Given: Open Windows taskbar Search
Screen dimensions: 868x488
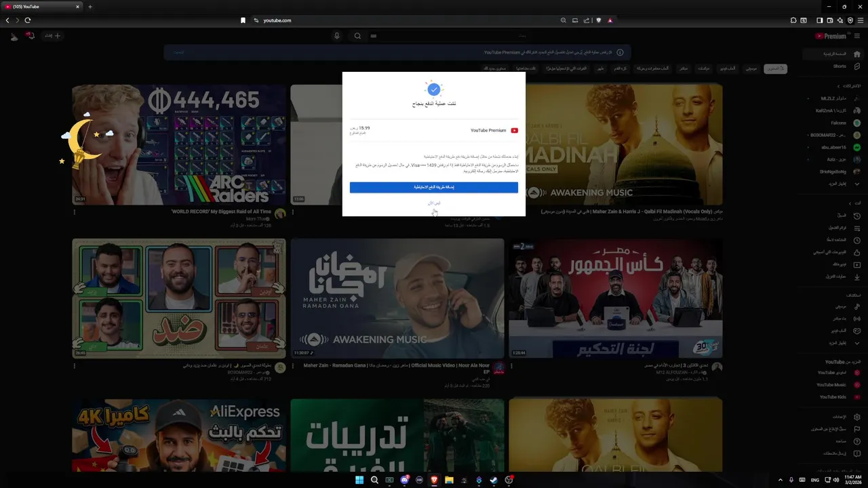Looking at the screenshot, I should coord(374,480).
